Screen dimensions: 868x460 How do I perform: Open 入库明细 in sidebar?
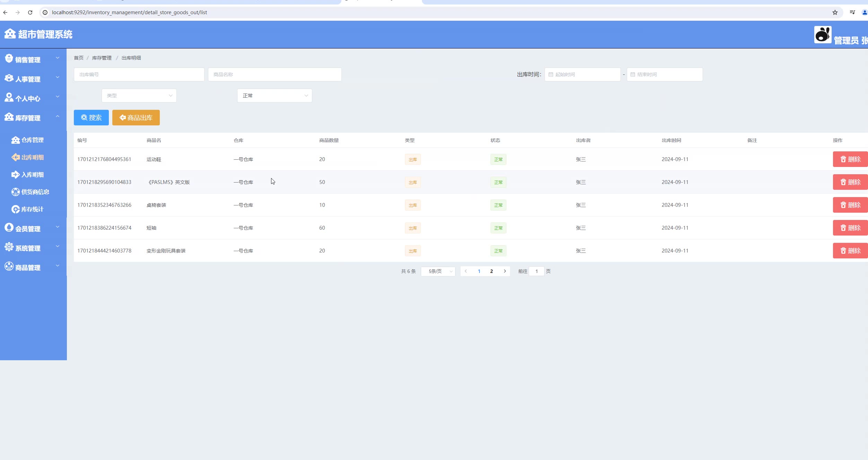click(x=32, y=175)
